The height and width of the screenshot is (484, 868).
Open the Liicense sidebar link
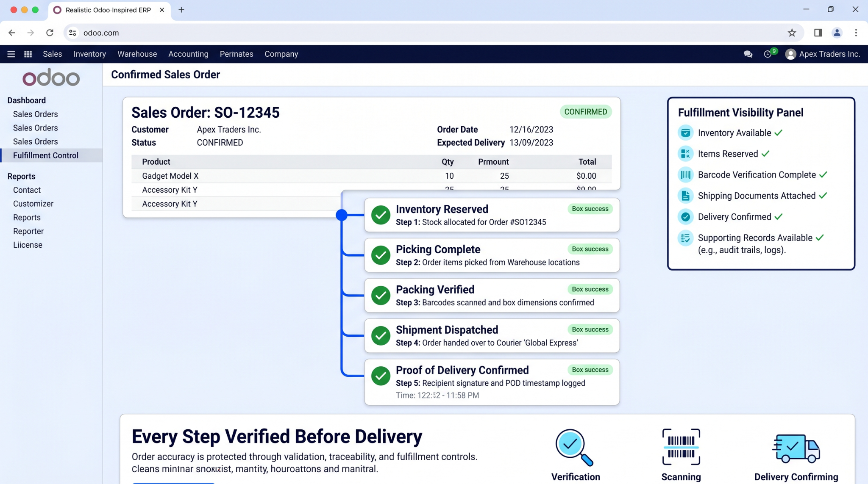(x=28, y=245)
